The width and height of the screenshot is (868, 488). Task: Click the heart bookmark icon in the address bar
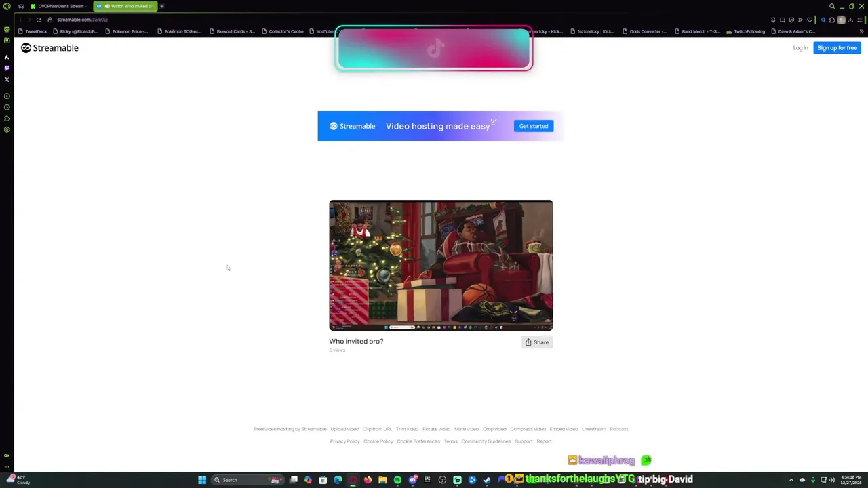pos(809,20)
